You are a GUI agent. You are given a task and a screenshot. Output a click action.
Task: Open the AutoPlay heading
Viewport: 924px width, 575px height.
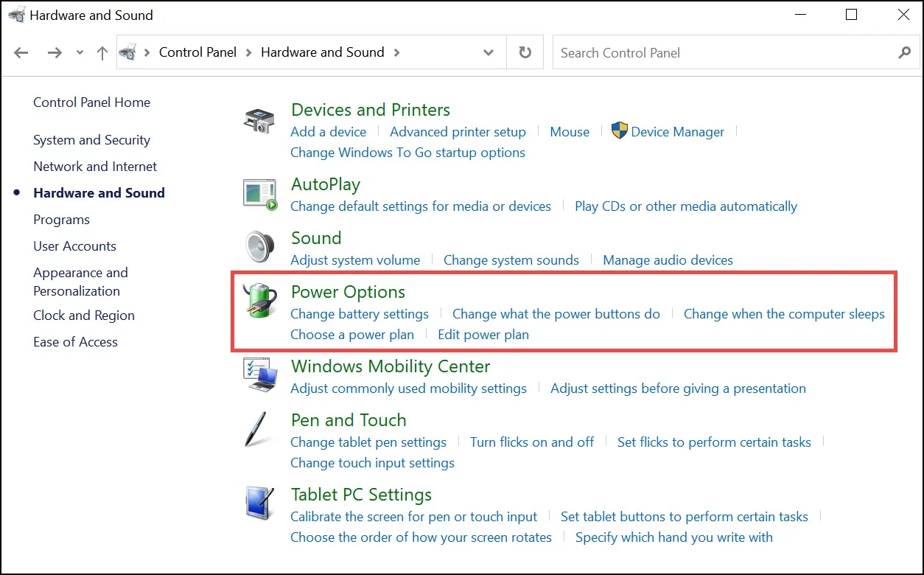pos(326,184)
